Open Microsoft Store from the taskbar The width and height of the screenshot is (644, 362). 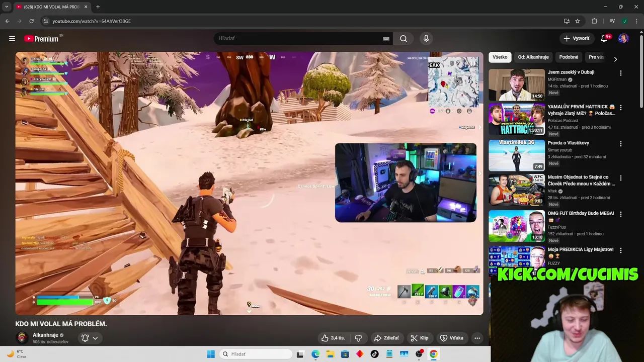click(x=345, y=354)
